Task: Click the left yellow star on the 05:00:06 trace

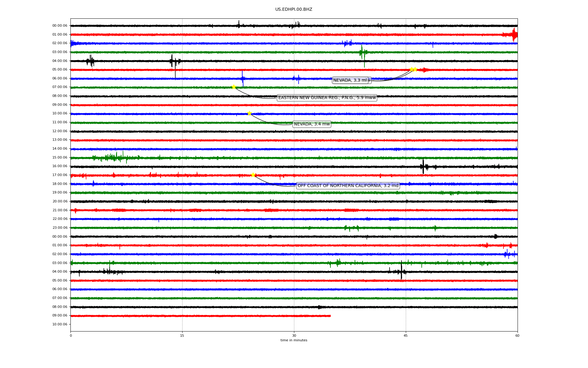Action: [412, 69]
